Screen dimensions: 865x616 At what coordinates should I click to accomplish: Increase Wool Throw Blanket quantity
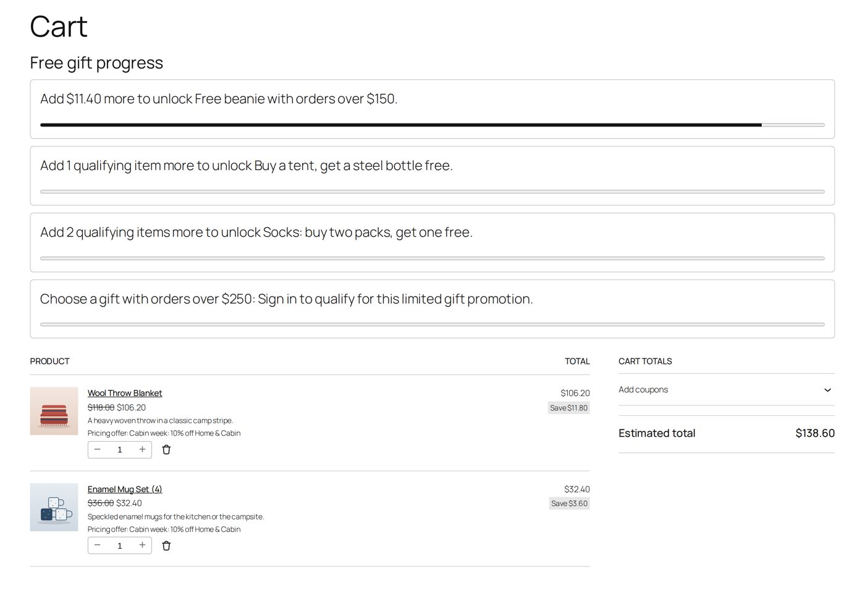point(142,450)
